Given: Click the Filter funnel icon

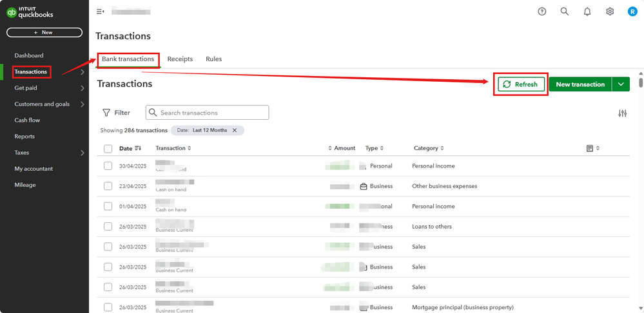Looking at the screenshot, I should [106, 113].
